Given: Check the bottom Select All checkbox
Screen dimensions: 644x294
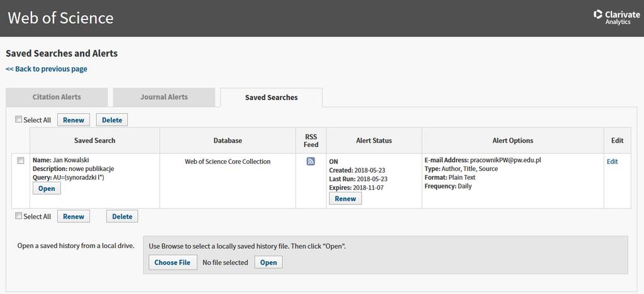Looking at the screenshot, I should [18, 215].
